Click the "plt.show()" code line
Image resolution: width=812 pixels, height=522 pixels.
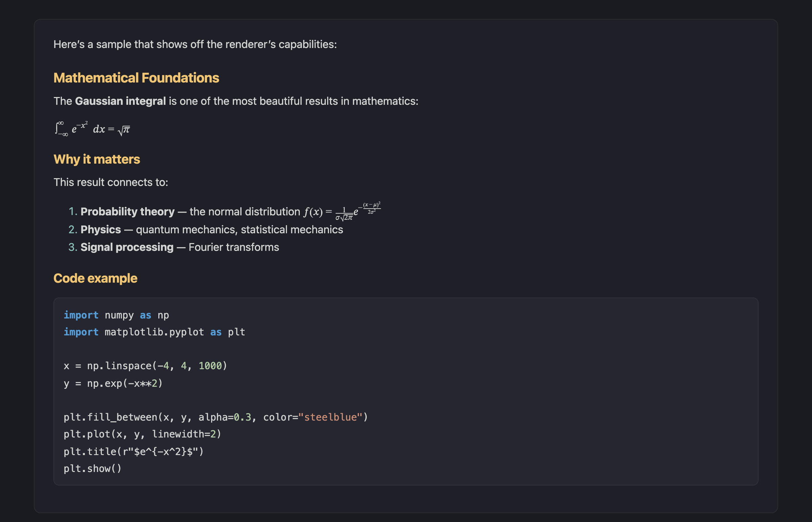(93, 469)
